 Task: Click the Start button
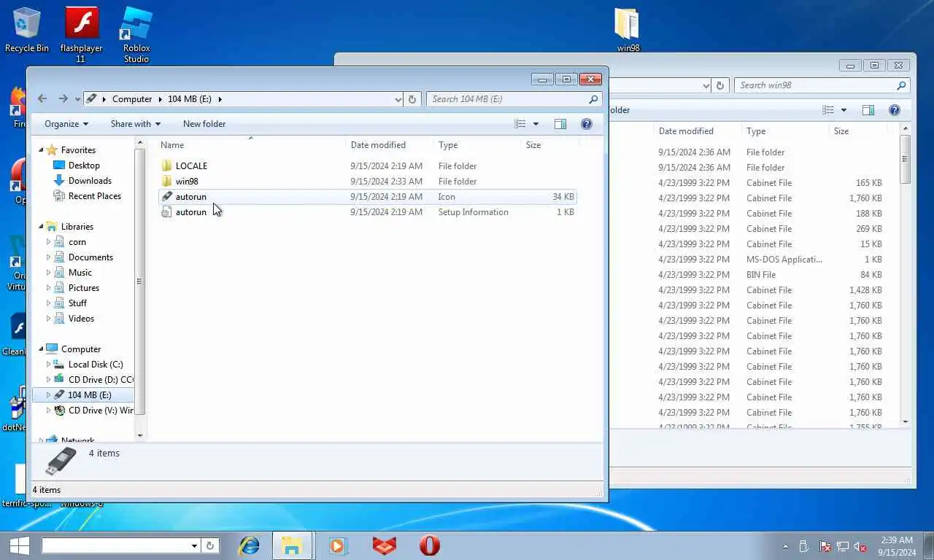click(19, 545)
